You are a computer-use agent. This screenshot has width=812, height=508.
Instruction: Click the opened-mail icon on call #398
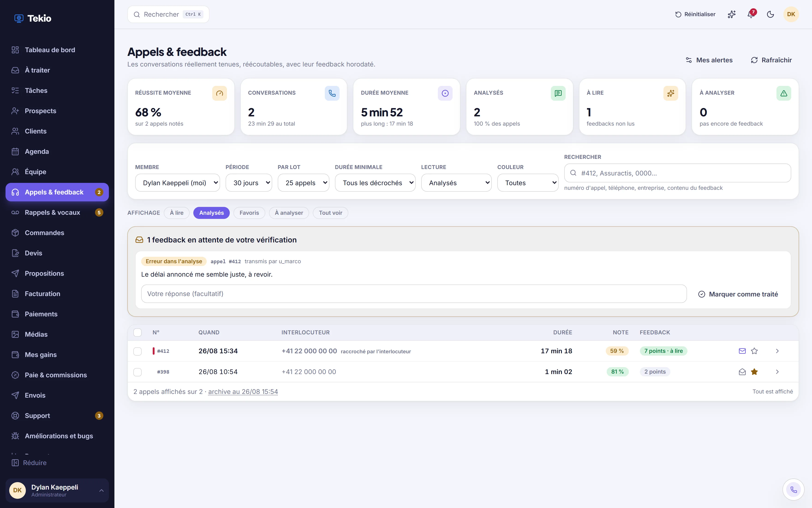tap(742, 372)
